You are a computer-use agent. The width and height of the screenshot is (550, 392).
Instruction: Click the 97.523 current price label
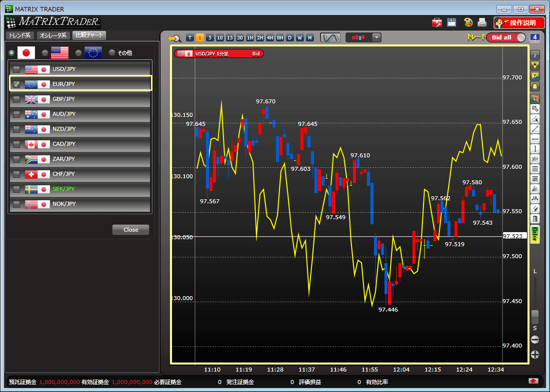coord(514,236)
